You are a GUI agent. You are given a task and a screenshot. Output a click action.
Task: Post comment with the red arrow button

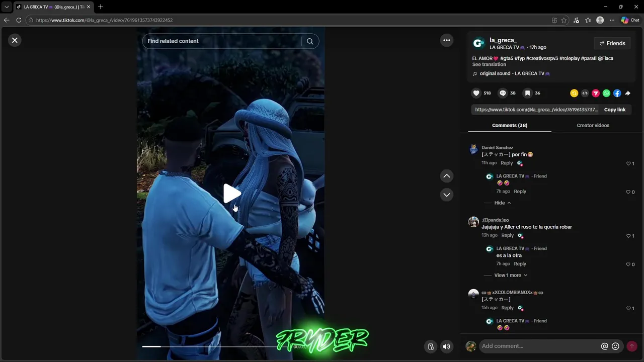click(x=632, y=346)
